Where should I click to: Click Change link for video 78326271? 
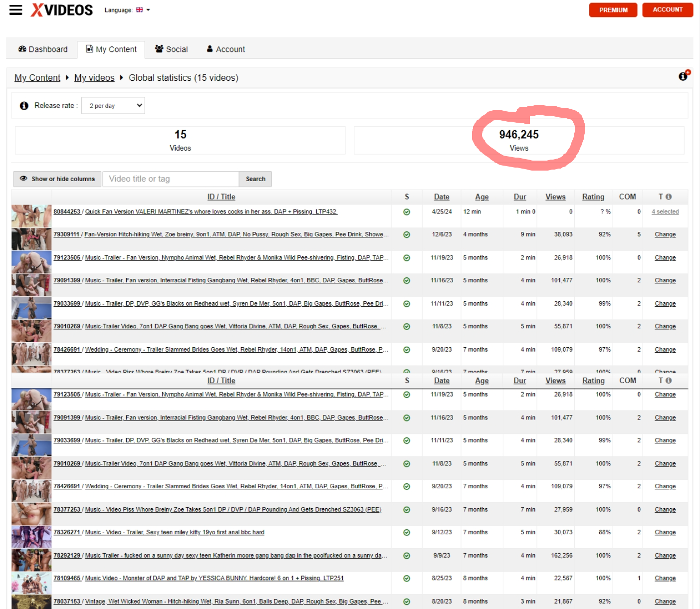[x=665, y=533]
